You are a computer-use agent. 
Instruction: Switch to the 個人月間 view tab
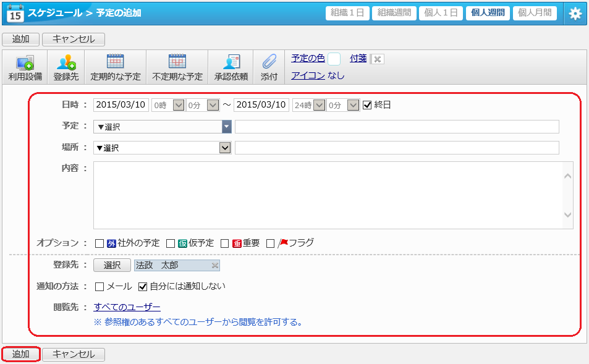535,13
